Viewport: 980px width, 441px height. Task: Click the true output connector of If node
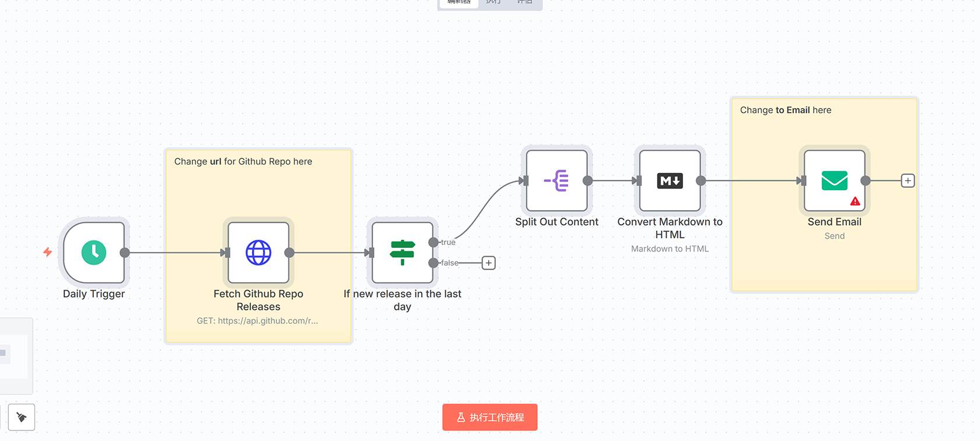point(433,242)
